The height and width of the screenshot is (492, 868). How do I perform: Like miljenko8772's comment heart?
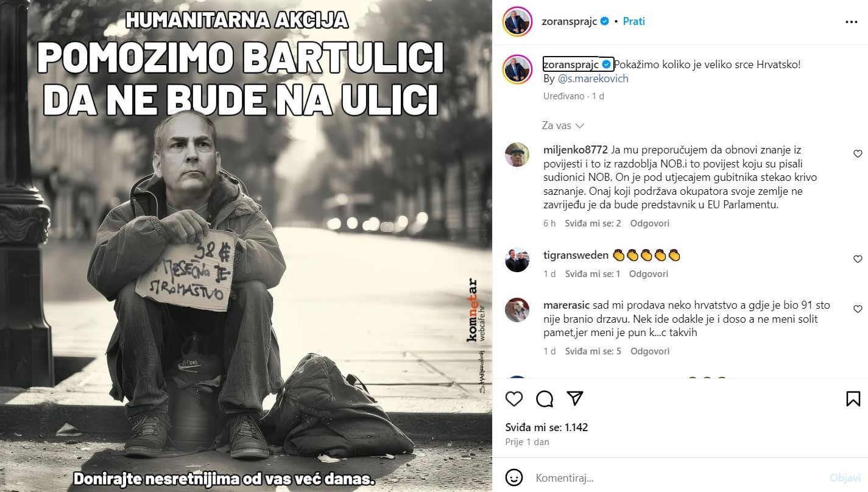pos(858,154)
